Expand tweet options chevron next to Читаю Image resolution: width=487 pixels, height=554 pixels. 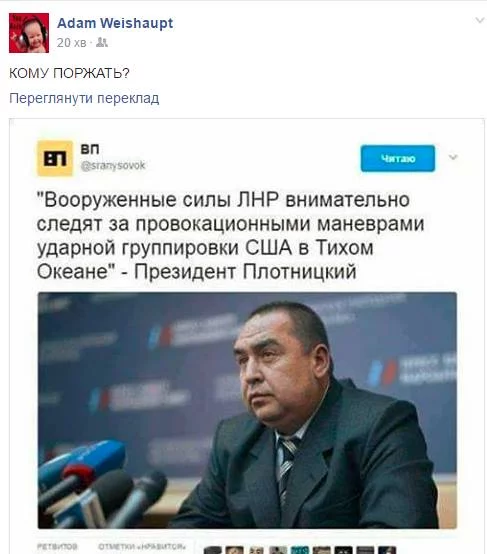[x=453, y=157]
